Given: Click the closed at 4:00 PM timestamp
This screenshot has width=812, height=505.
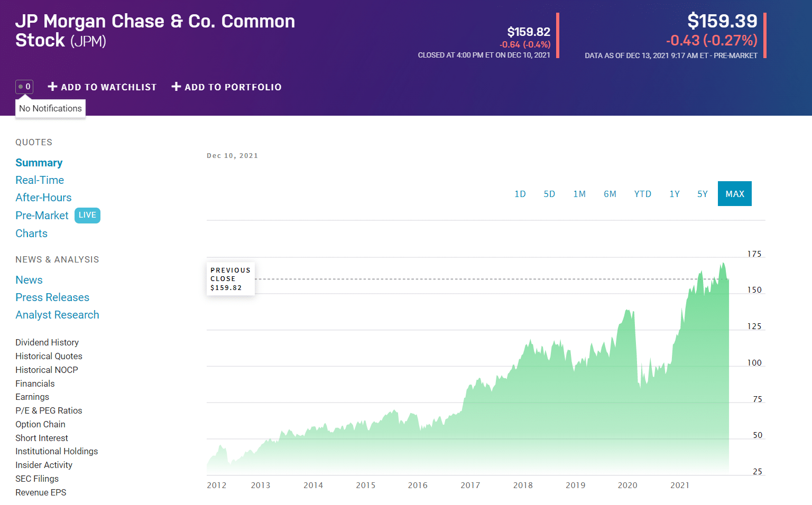Looking at the screenshot, I should click(x=484, y=55).
